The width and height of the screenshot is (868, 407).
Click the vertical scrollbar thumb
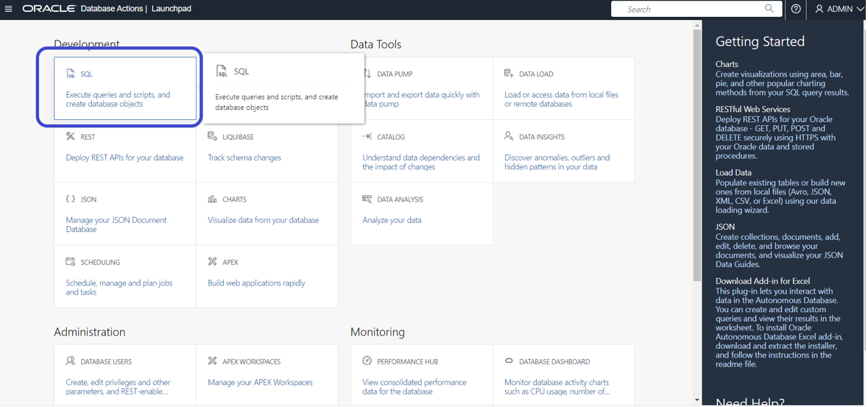pyautogui.click(x=697, y=155)
